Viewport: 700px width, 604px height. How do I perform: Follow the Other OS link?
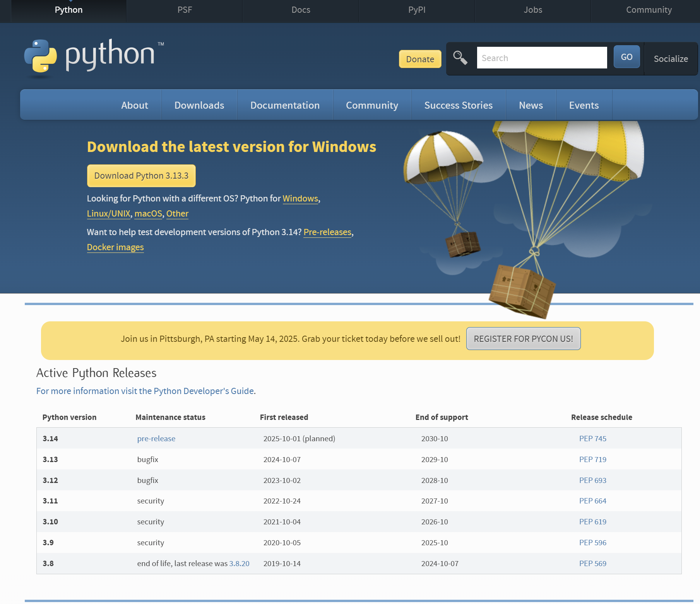[177, 213]
